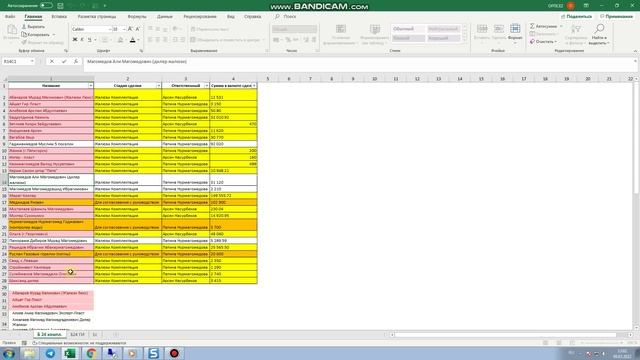The height and width of the screenshot is (360, 640).
Task: Collapse the ribbon with the chevron arrow
Action: tap(635, 51)
